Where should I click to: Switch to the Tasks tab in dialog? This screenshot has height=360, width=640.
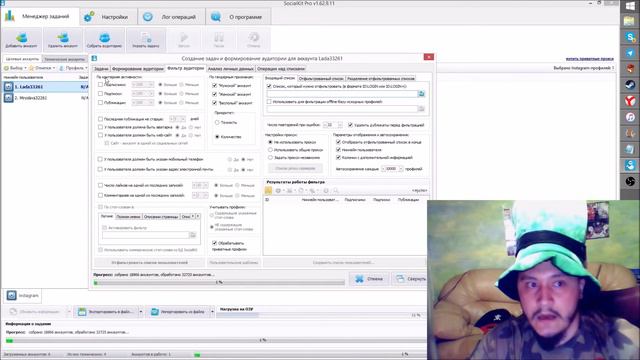click(101, 69)
